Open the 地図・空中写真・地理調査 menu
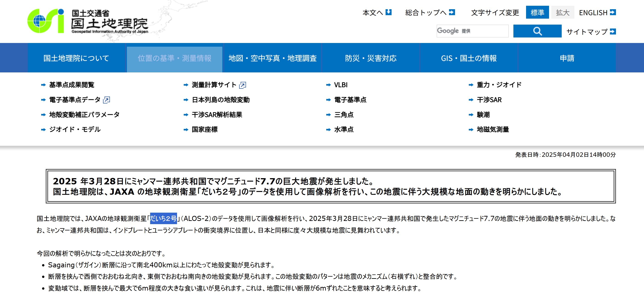This screenshot has height=300, width=644. click(272, 58)
